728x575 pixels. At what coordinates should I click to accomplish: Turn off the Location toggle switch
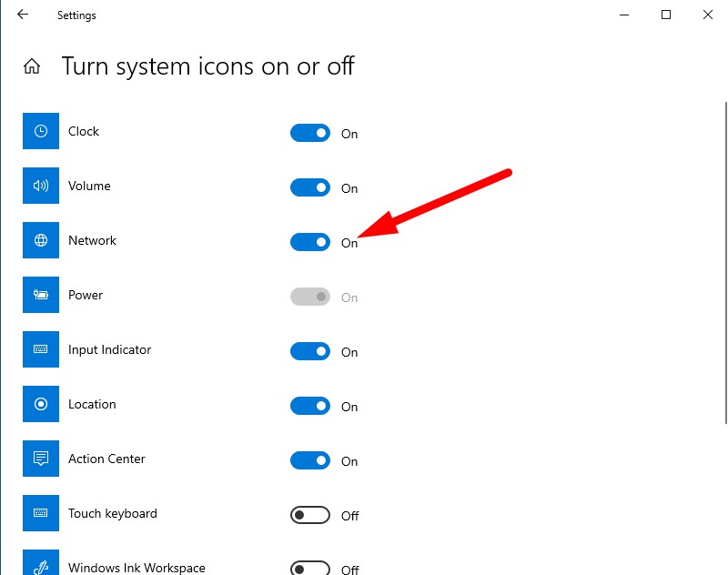(x=309, y=406)
